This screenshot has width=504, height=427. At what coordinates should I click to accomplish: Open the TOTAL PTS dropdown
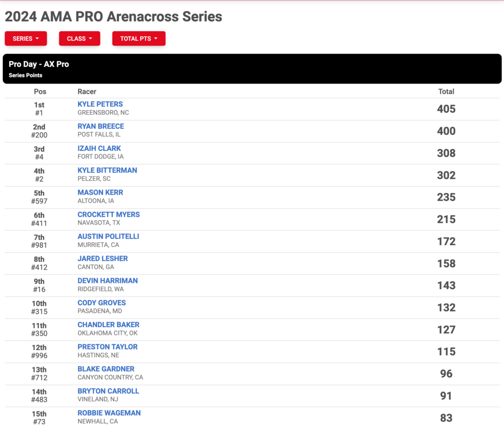click(138, 38)
